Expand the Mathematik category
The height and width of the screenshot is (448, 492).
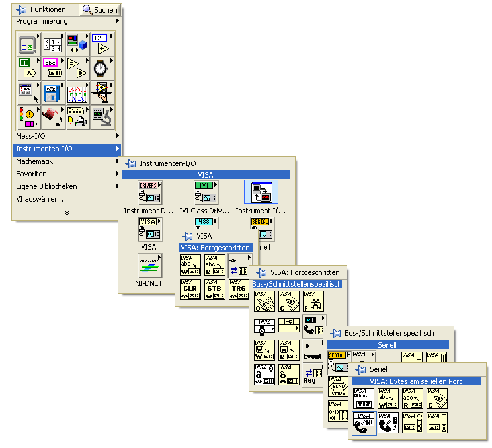[65, 161]
